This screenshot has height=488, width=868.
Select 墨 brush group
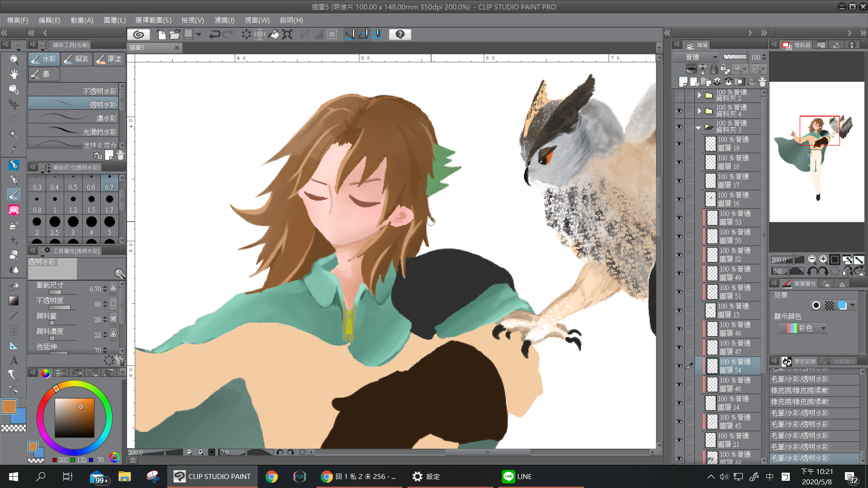(44, 74)
